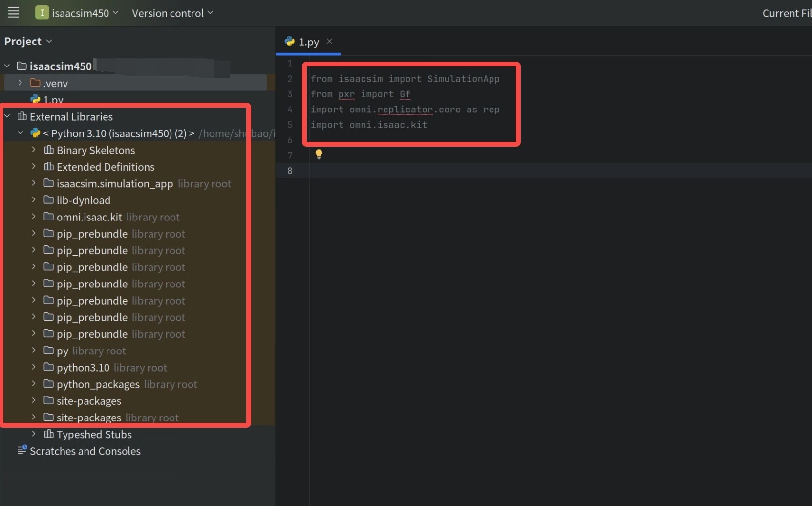
Task: Click the lib-dynload folder icon
Action: 49,200
